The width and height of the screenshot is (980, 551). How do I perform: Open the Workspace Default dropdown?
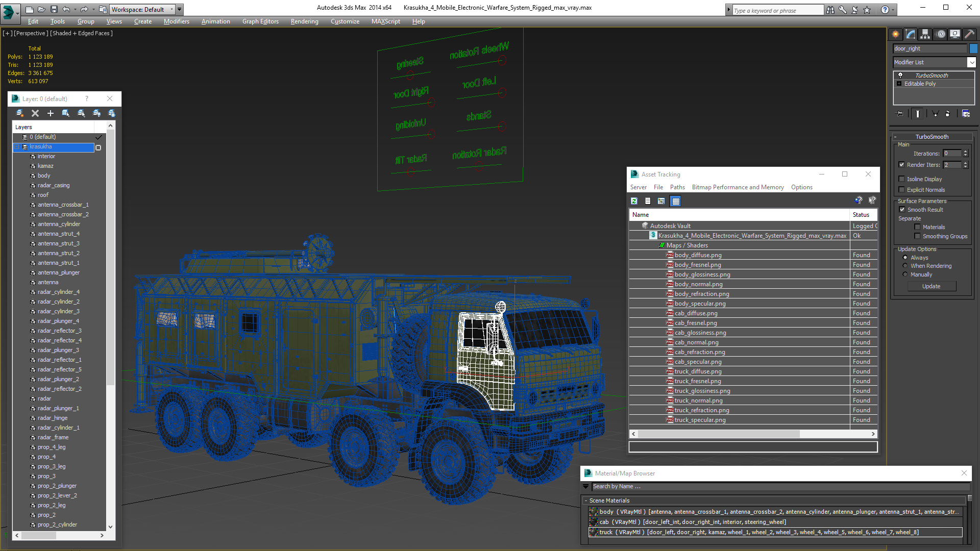click(x=142, y=9)
